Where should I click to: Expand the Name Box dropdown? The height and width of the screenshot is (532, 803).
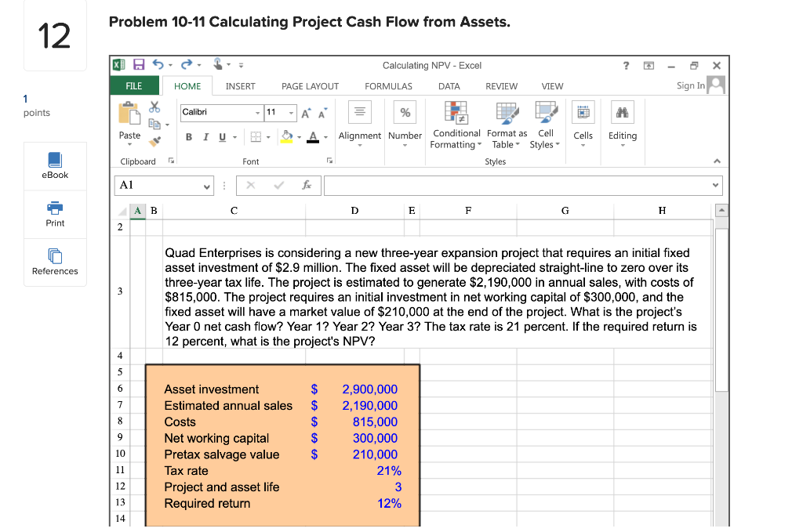(207, 186)
